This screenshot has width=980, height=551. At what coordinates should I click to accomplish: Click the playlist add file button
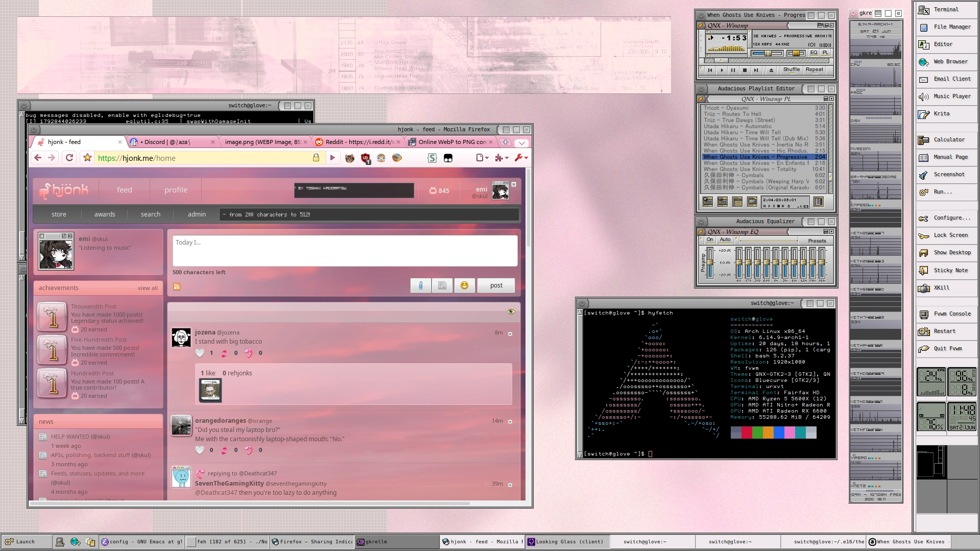pos(708,202)
